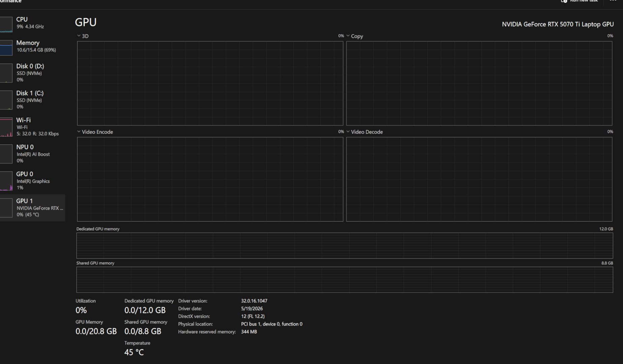Click the Shared GPU memory graph
Screen dimensions: 623x364
[345, 280]
